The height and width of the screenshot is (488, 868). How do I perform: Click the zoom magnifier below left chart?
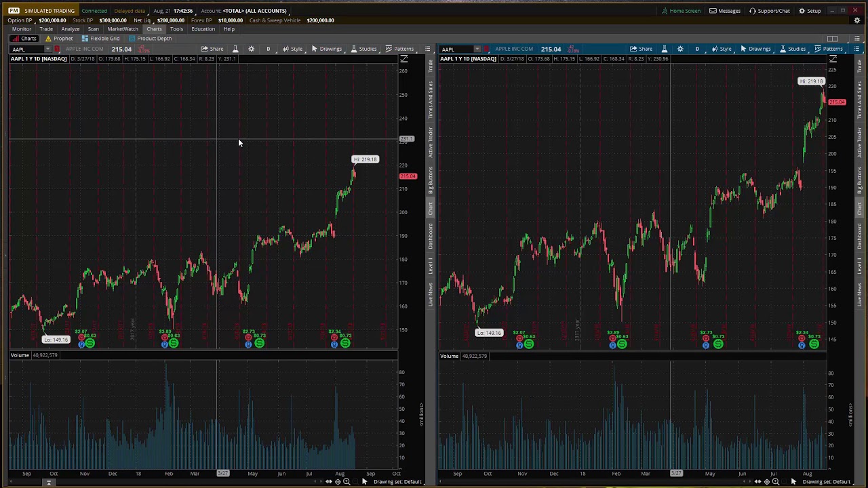pyautogui.click(x=347, y=482)
